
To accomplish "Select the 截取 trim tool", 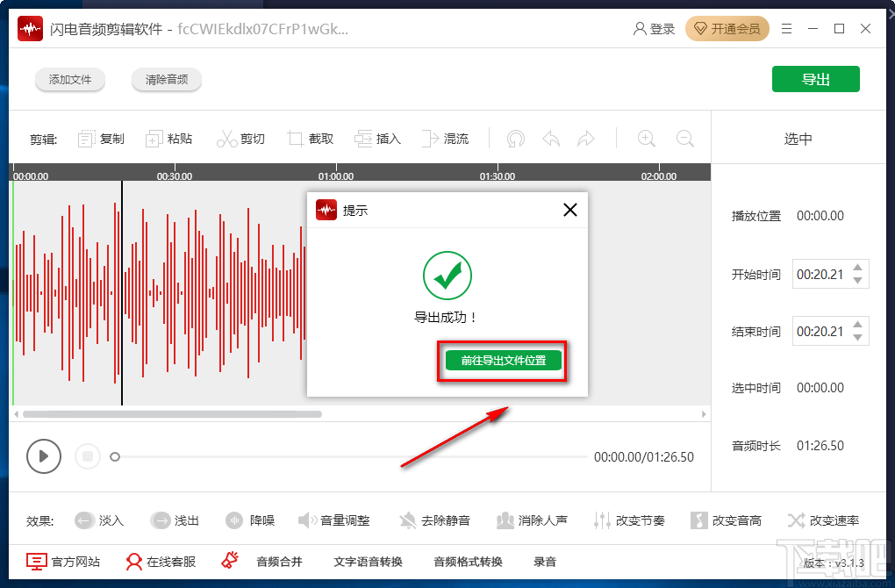I will (x=311, y=138).
